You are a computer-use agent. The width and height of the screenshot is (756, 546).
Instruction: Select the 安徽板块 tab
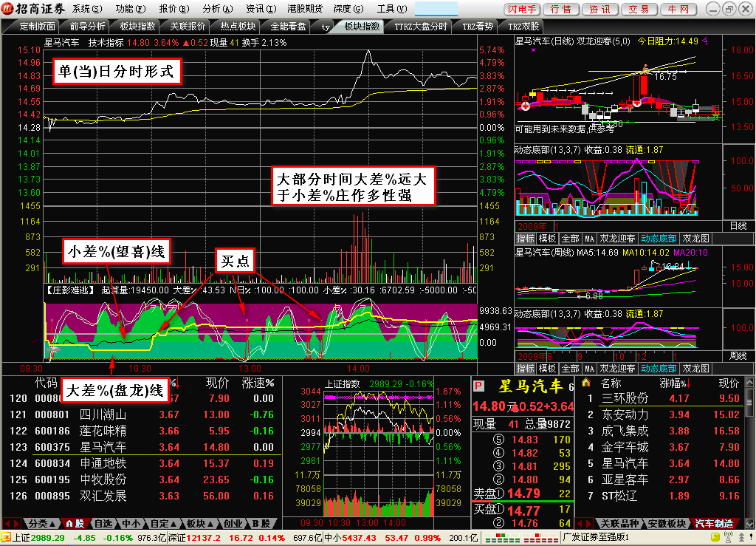667,523
